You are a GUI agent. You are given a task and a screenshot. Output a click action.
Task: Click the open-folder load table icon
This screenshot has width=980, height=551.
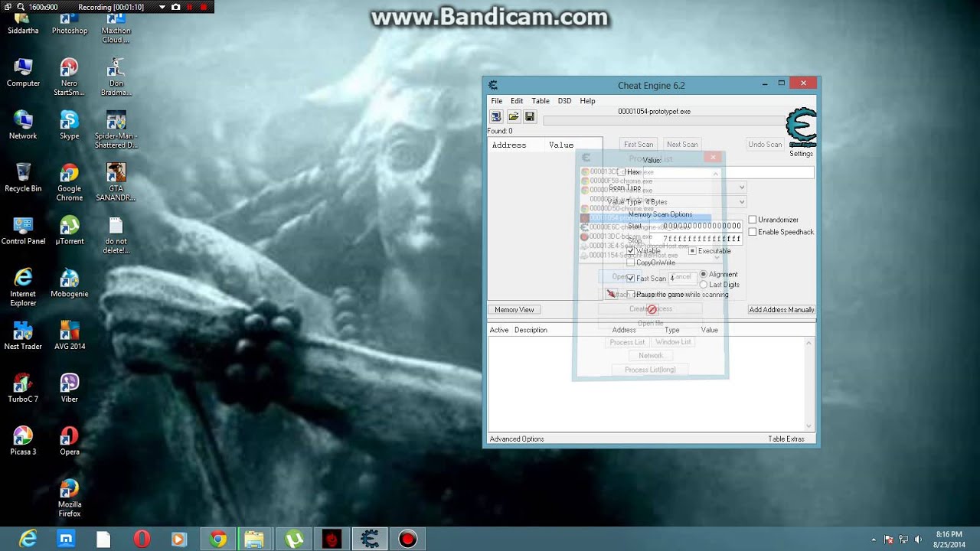click(513, 116)
